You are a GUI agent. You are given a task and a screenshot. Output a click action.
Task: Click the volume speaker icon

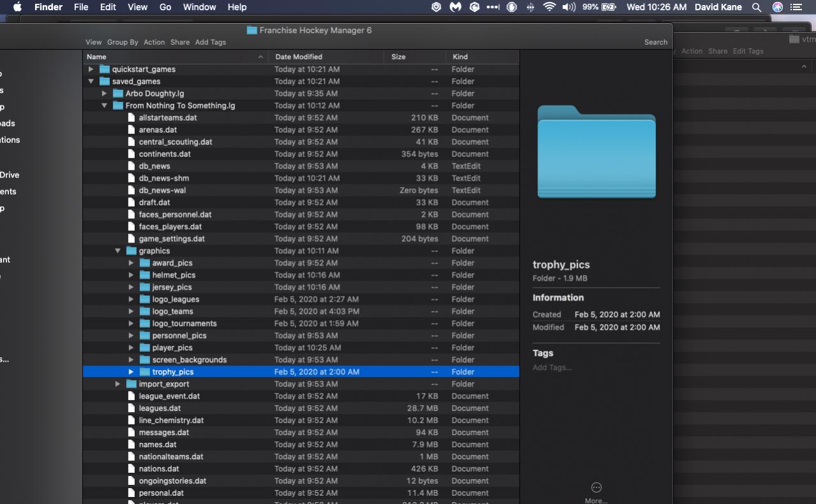click(x=568, y=7)
